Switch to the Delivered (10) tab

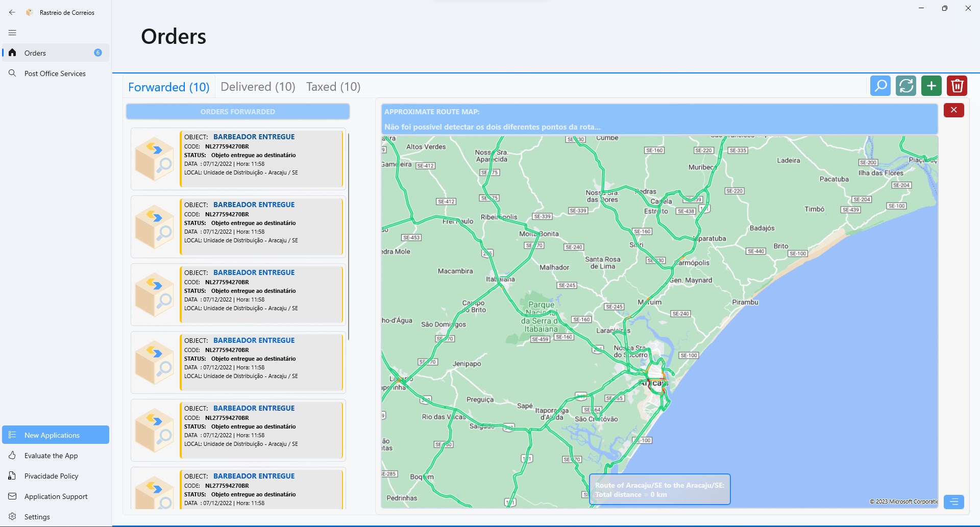pos(258,87)
